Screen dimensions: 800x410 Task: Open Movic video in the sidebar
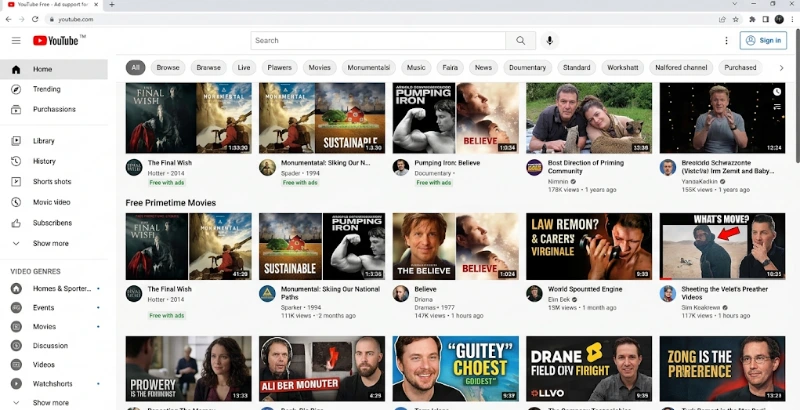point(54,202)
